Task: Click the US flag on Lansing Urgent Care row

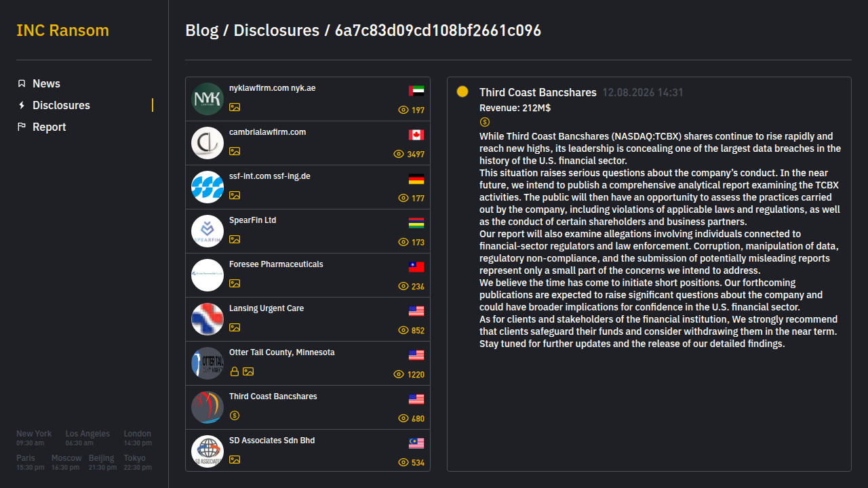Action: (416, 311)
